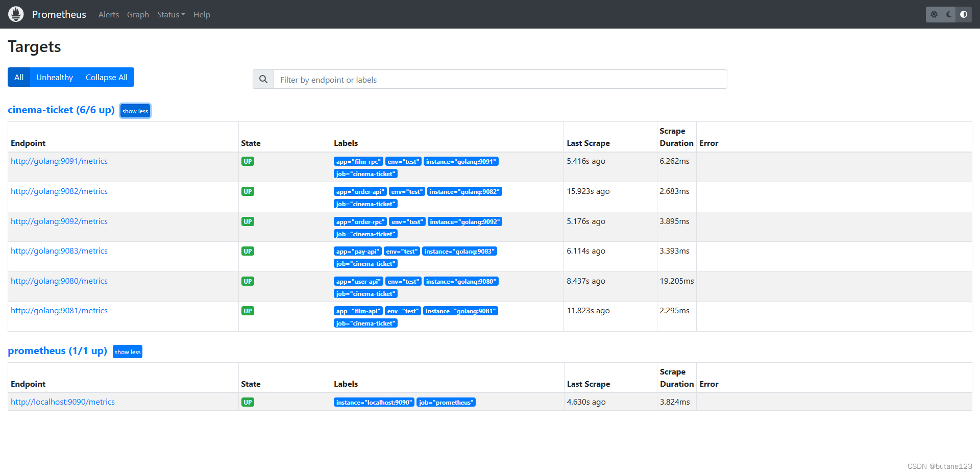Viewport: 980px width, 474px height.
Task: Open http://golang:9082/metrics endpoint
Action: pos(59,191)
